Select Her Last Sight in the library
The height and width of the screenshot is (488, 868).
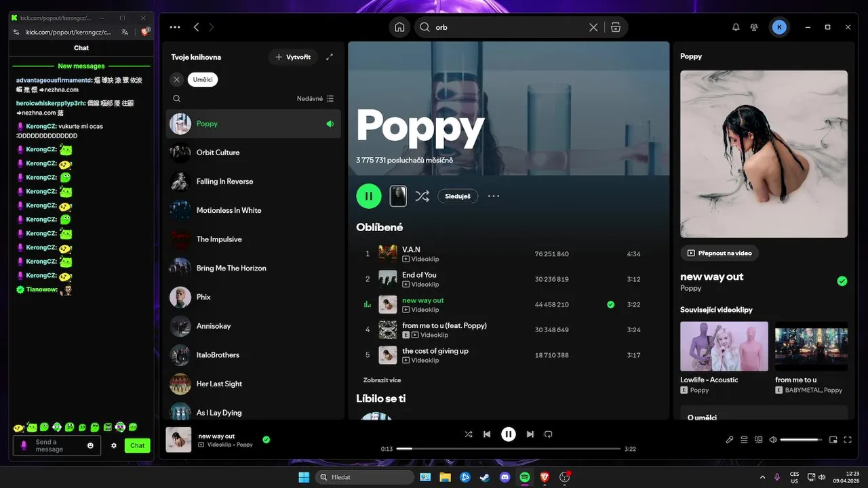click(254, 384)
